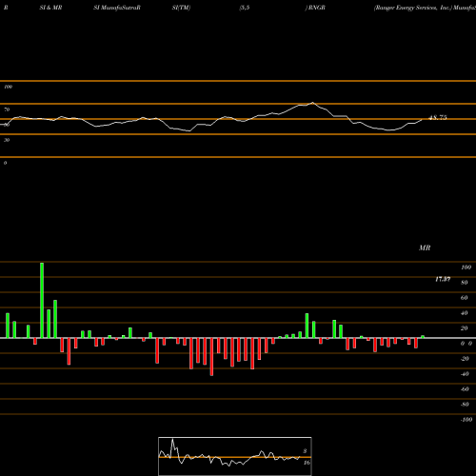This screenshot has width=476, height=476.
Task: Click the tallest green MR histogram bar
Action: point(42,300)
